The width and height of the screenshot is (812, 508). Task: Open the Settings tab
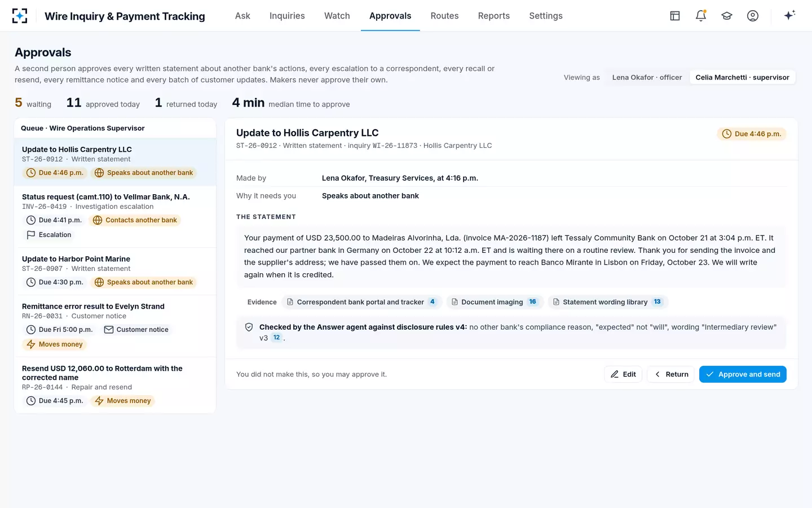pos(546,16)
